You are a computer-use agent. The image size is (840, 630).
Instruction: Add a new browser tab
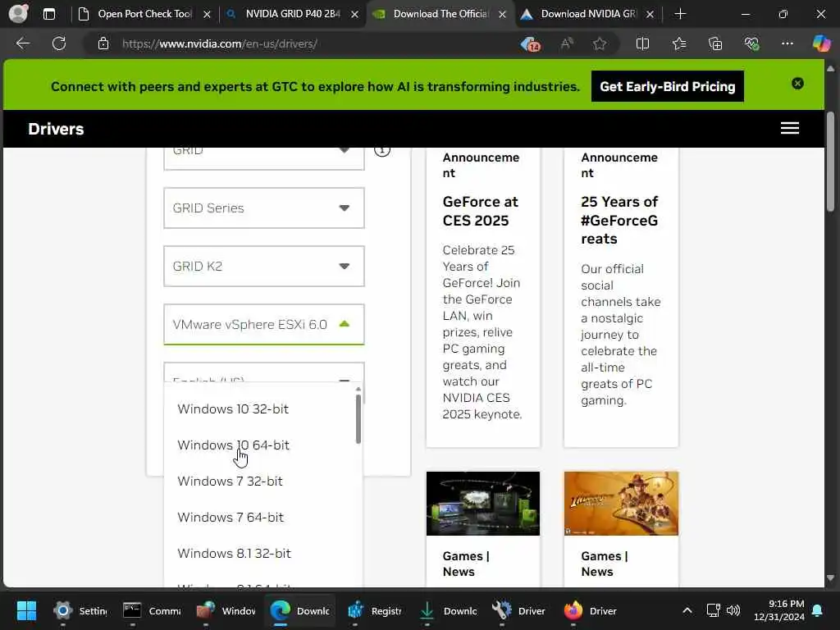click(680, 14)
